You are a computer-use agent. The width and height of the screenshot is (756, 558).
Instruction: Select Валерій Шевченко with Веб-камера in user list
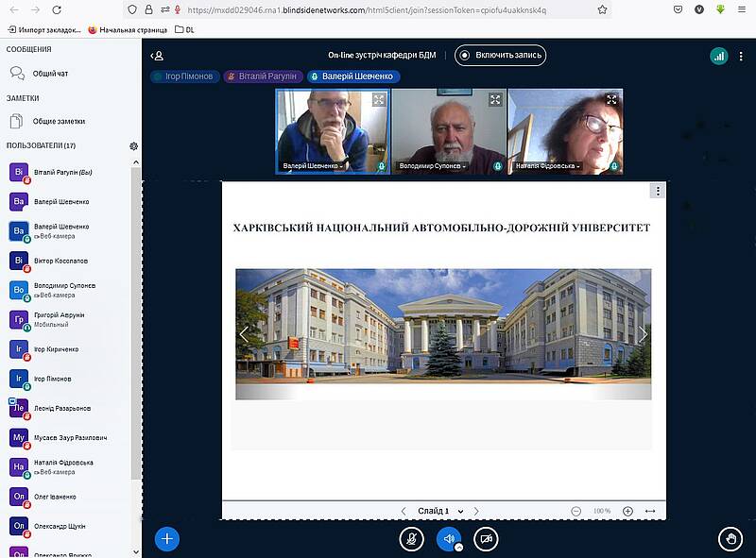click(x=68, y=231)
